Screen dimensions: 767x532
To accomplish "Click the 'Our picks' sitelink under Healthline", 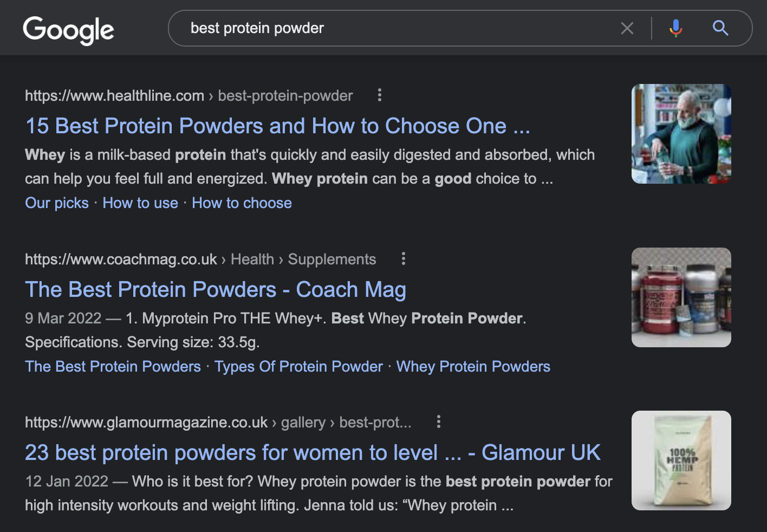I will pyautogui.click(x=56, y=203).
